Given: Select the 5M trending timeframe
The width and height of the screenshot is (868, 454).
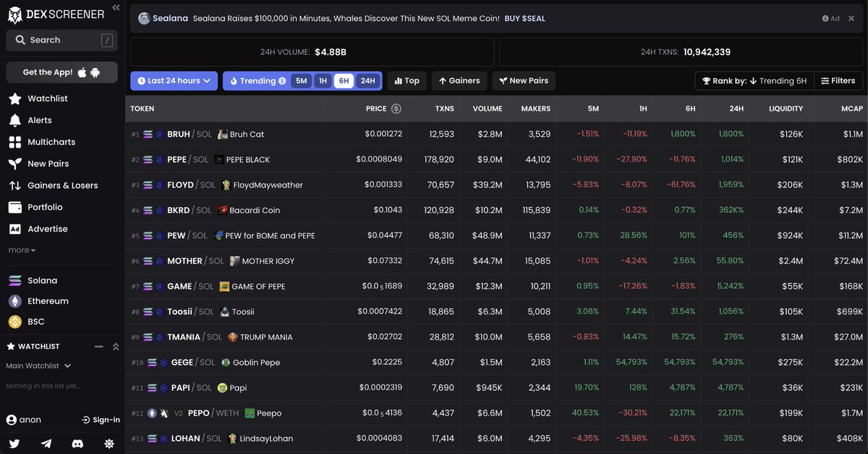Looking at the screenshot, I should point(302,81).
